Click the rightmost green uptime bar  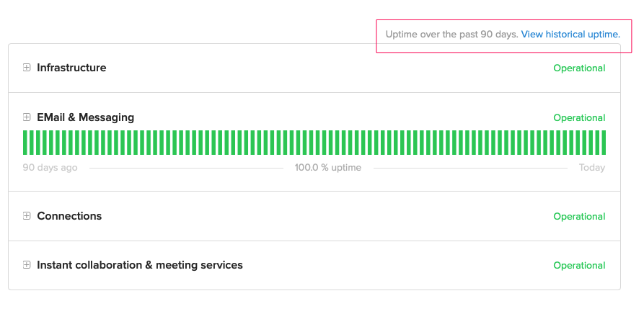[603, 143]
